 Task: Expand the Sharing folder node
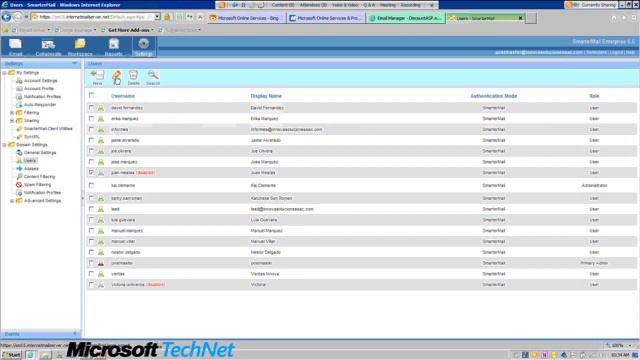coord(12,121)
